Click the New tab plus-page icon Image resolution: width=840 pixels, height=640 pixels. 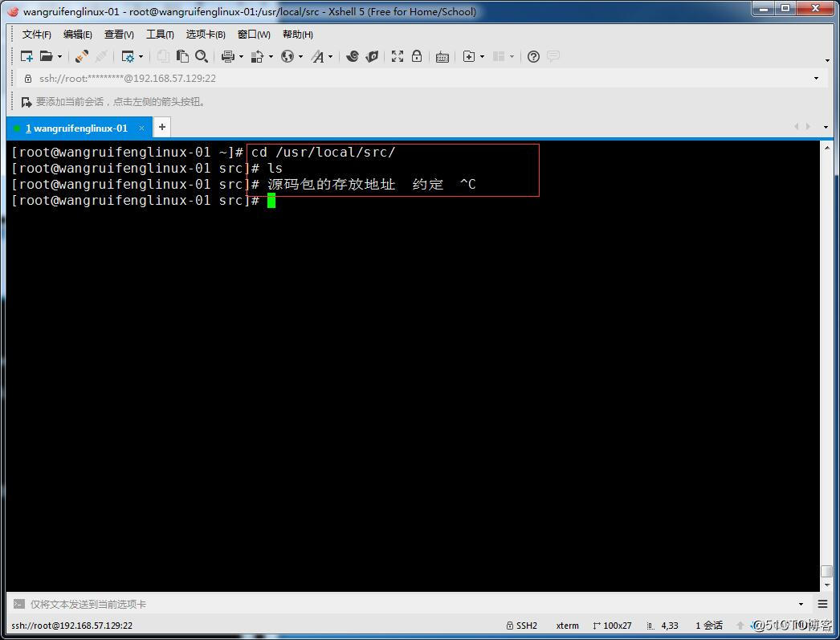(x=469, y=56)
